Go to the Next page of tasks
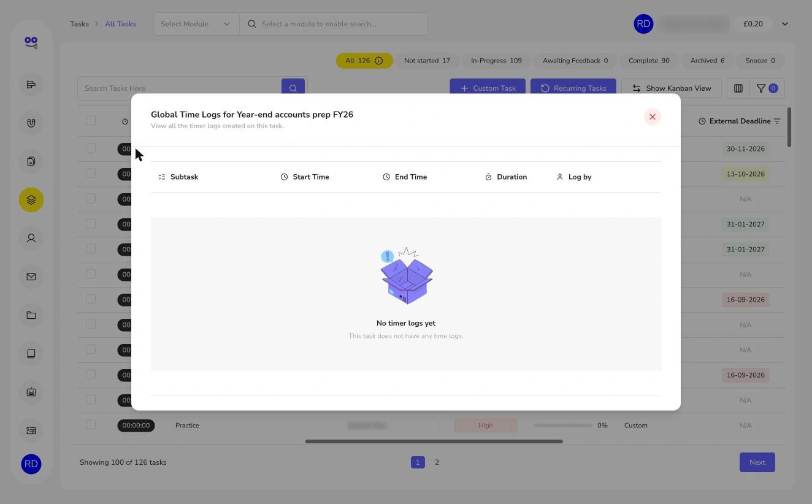812x504 pixels. point(757,462)
